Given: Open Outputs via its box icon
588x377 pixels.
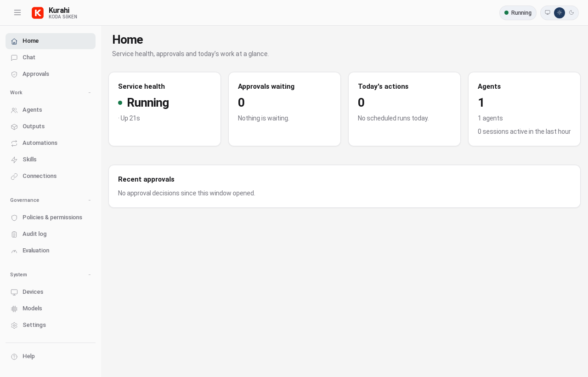Looking at the screenshot, I should tap(14, 126).
